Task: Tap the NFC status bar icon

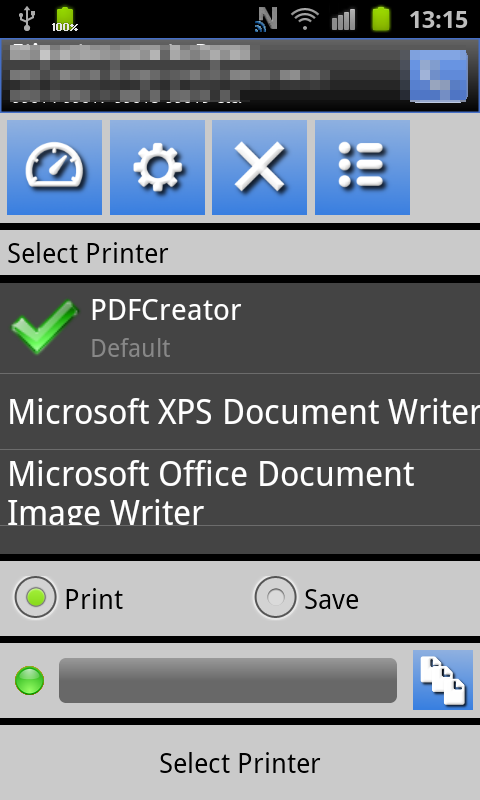Action: [x=266, y=19]
